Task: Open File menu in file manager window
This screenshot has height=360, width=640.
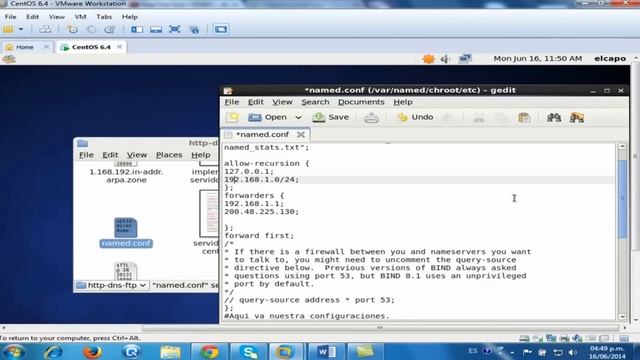Action: click(86, 155)
